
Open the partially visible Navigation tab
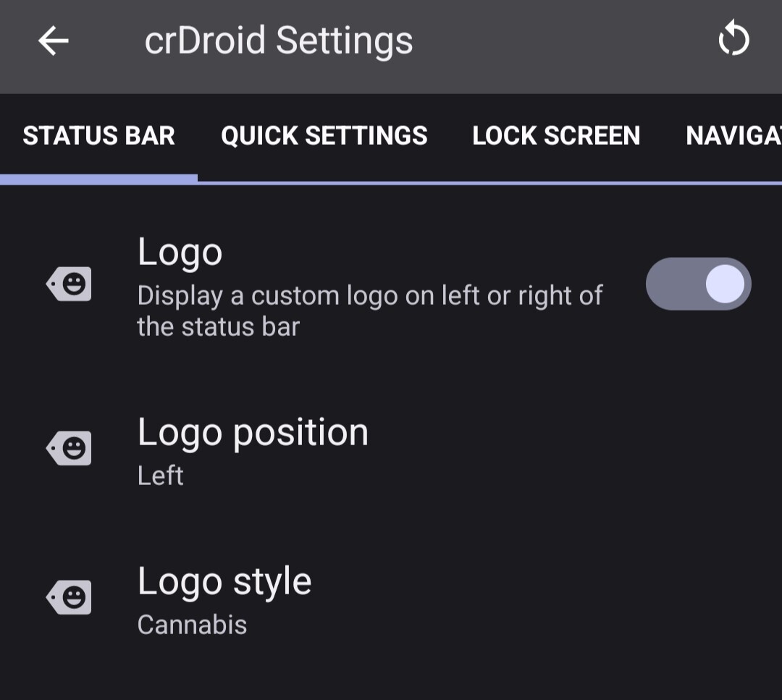733,135
